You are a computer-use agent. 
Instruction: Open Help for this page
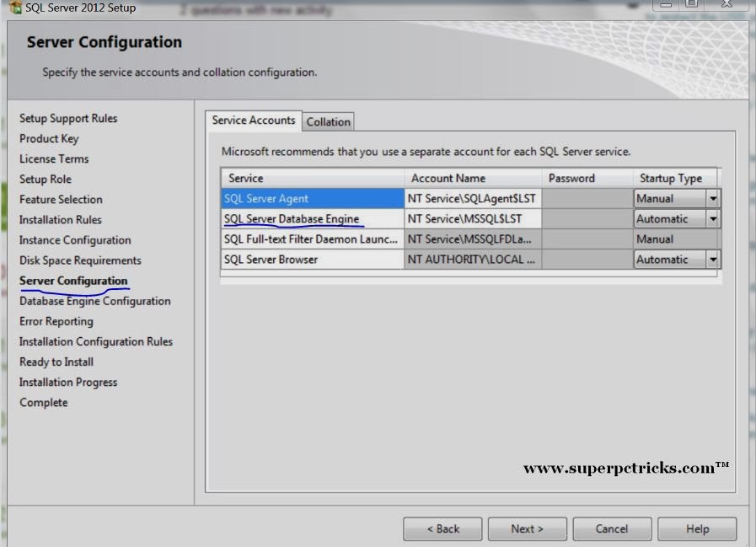[x=697, y=528]
